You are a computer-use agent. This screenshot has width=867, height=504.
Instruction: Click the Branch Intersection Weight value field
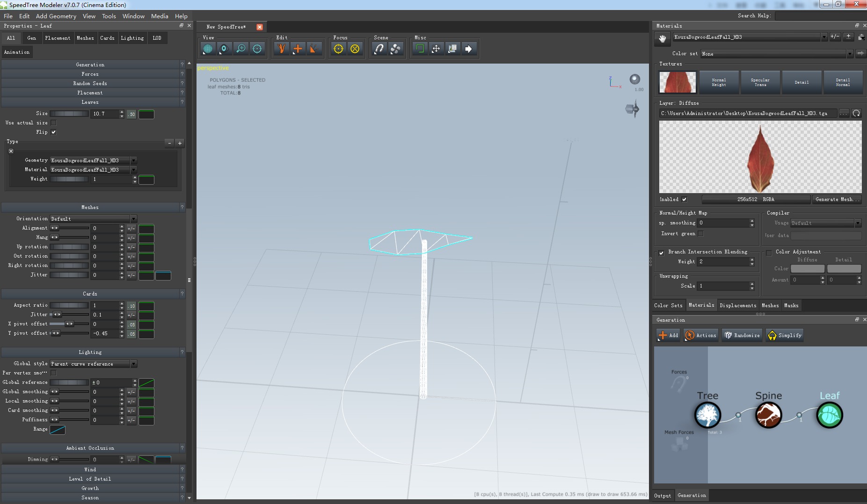[723, 262]
